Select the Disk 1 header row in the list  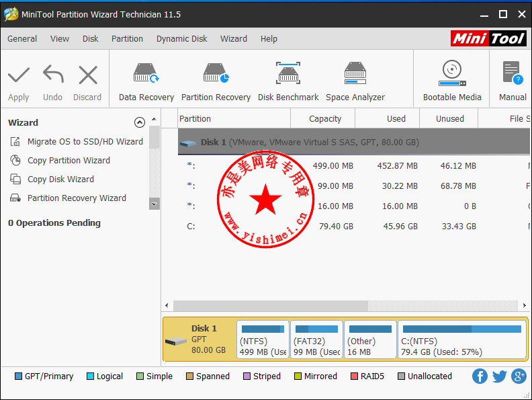[354, 142]
